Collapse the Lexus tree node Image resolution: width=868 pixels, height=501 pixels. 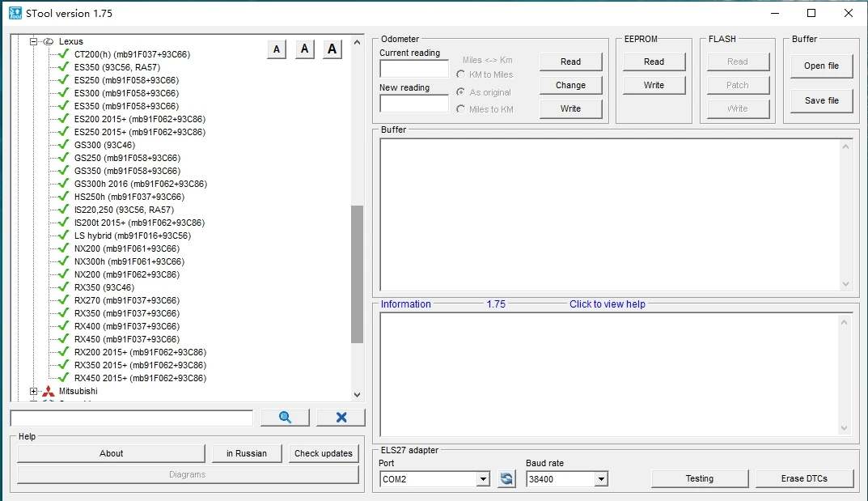point(34,41)
